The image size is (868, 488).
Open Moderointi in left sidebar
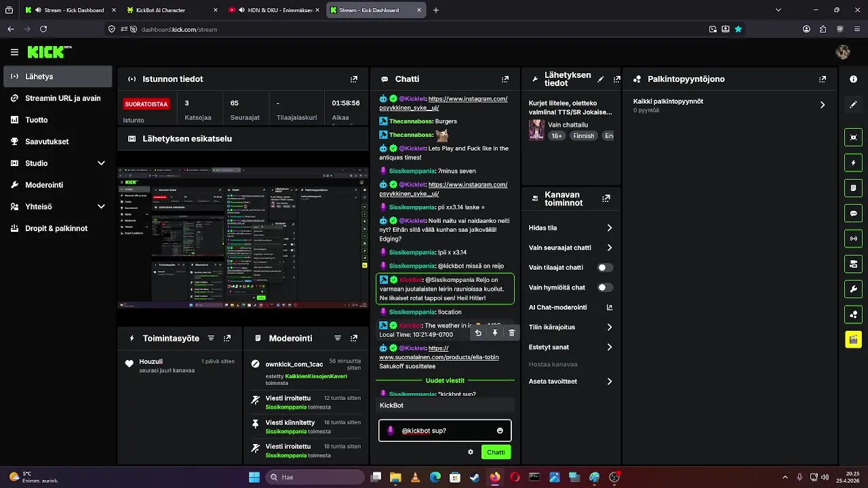(58, 185)
